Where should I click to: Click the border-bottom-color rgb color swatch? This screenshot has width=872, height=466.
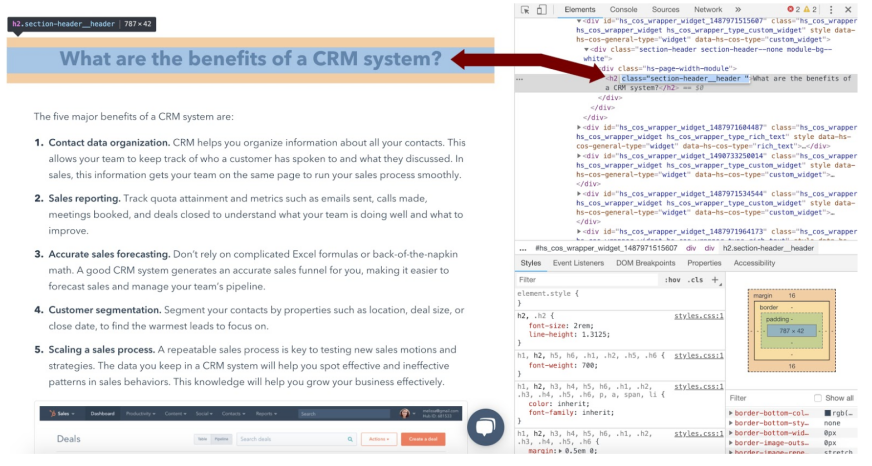click(828, 413)
